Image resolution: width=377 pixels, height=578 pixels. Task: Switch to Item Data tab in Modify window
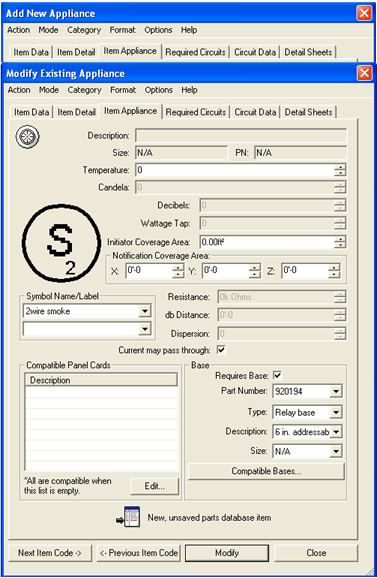[32, 112]
